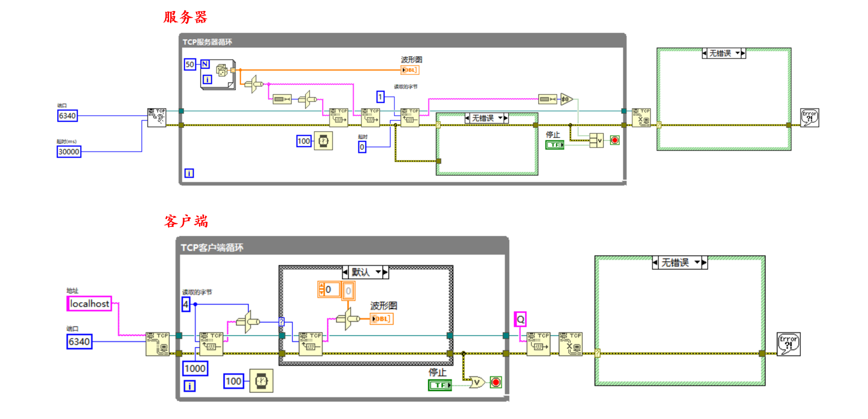Click the TCP服务器循环 loop label
This screenshot has width=868, height=419.
pos(207,42)
